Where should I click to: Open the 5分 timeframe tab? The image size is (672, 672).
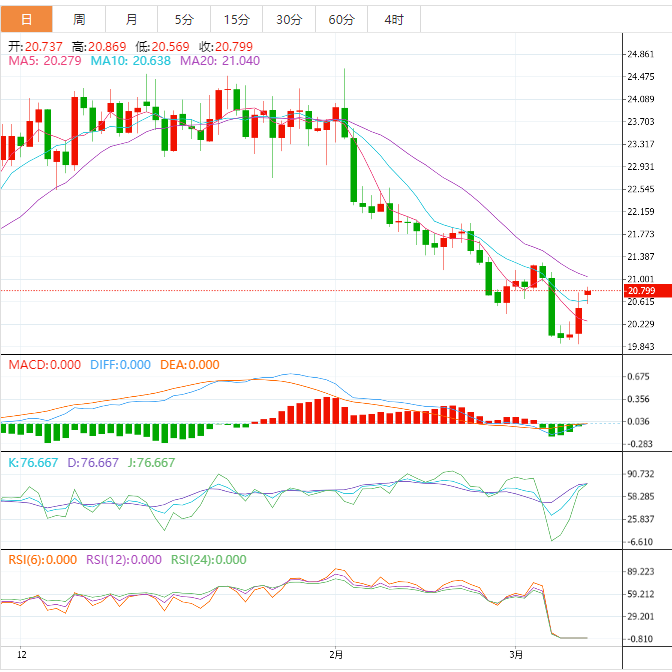pyautogui.click(x=184, y=19)
